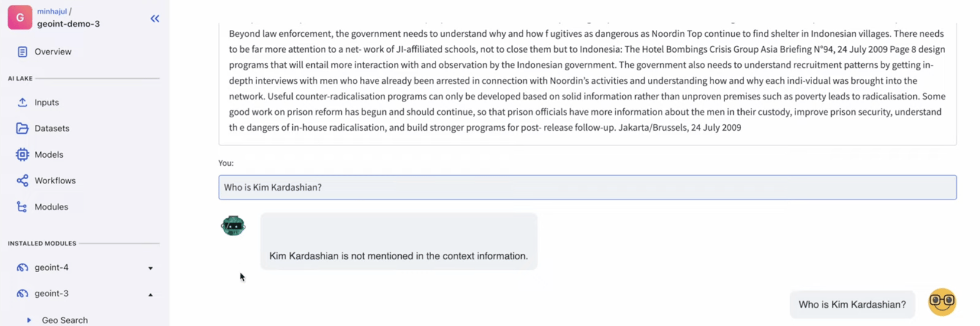
Task: Collapse the sidebar with double chevron icon
Action: [155, 18]
